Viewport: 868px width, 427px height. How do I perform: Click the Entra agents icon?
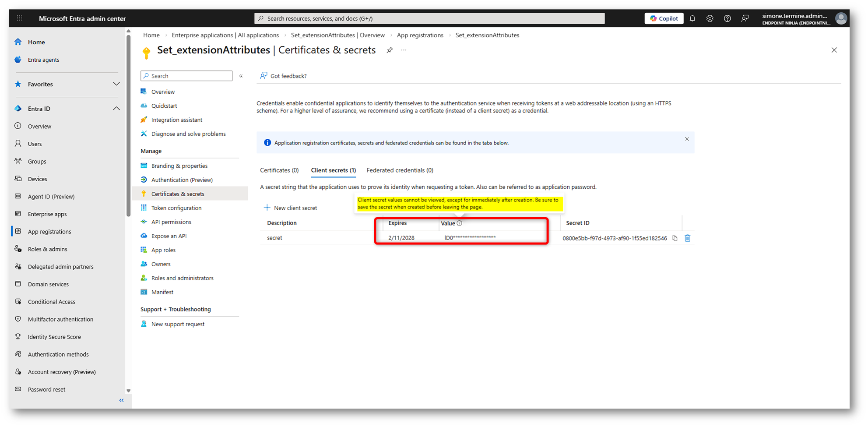click(18, 60)
